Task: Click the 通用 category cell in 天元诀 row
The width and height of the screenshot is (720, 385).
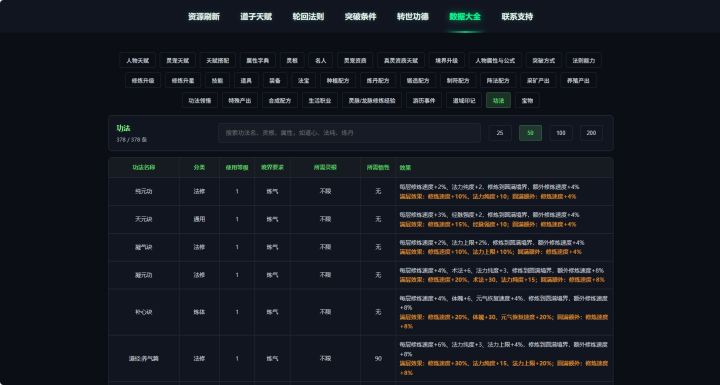Action: pos(199,219)
